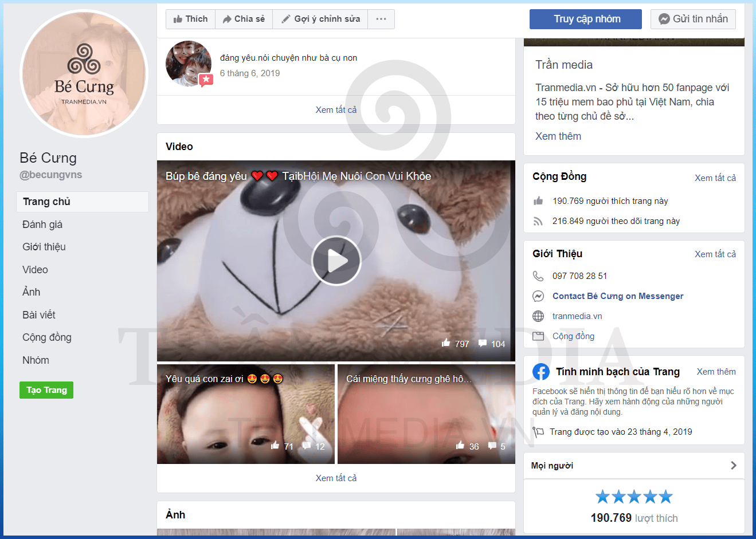The width and height of the screenshot is (756, 539).
Task: Click the @becungvns username
Action: click(51, 175)
